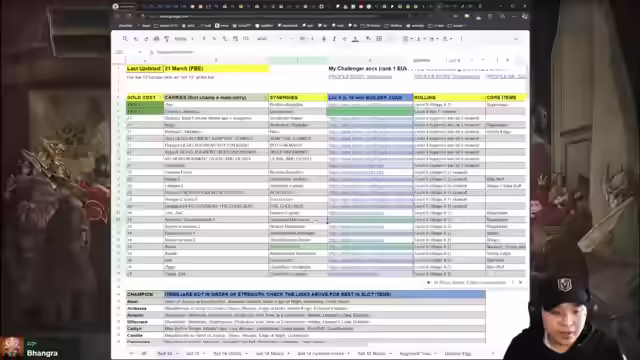Decrease decimal places in the toolbar
This screenshot has height=360, width=640.
224,39
